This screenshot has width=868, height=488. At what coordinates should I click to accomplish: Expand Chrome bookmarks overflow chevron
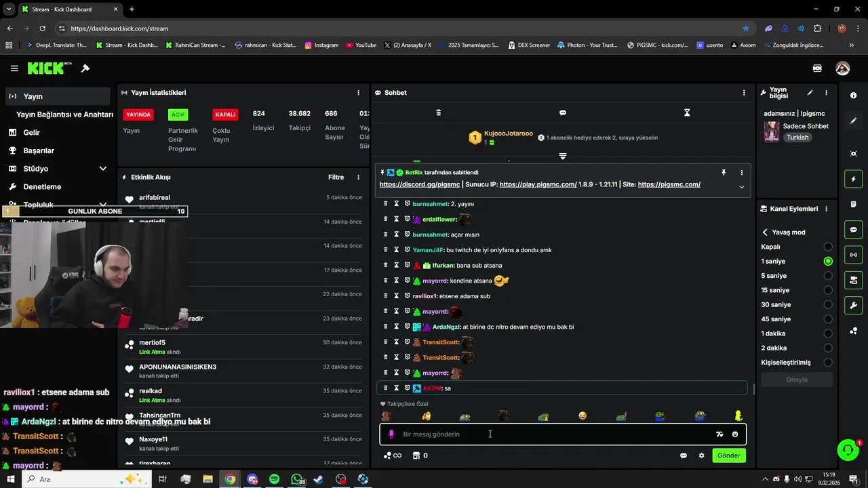[x=851, y=45]
